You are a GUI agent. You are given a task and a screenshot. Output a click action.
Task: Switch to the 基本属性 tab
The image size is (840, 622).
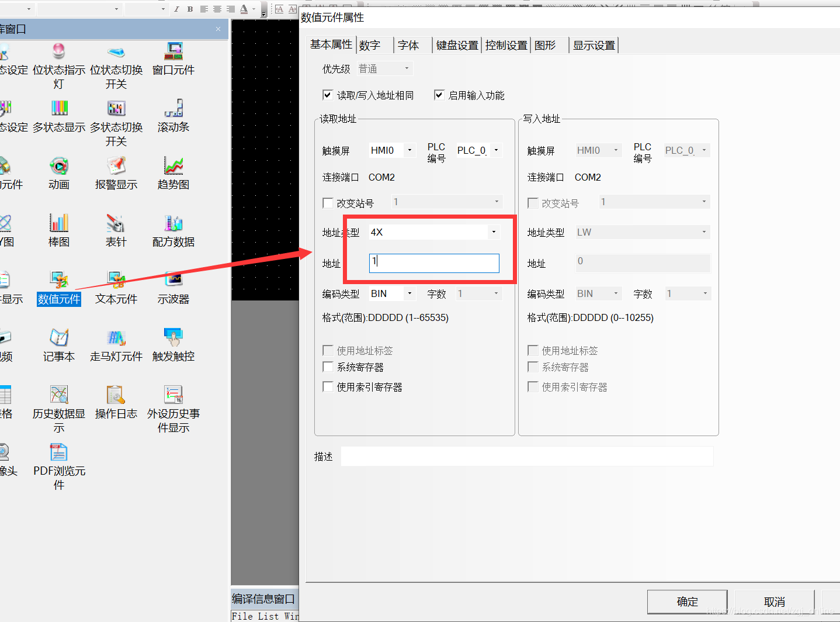click(331, 44)
